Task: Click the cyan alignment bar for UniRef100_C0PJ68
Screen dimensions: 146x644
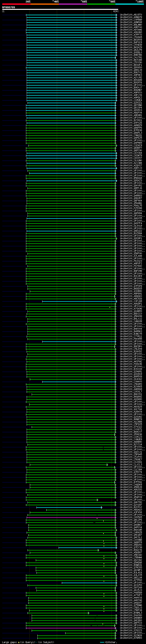Action: click(x=79, y=301)
